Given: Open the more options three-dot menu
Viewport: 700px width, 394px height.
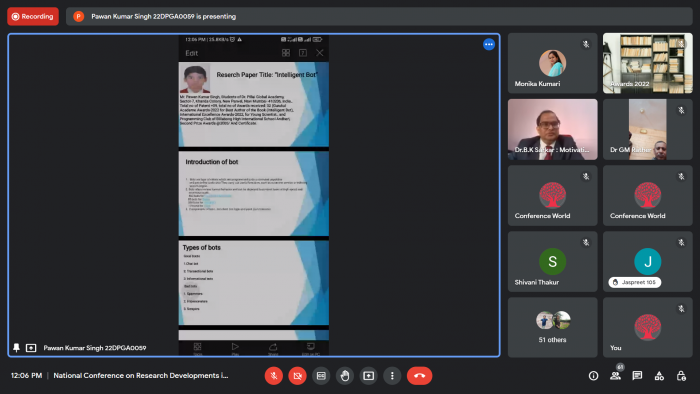Looking at the screenshot, I should click(392, 376).
